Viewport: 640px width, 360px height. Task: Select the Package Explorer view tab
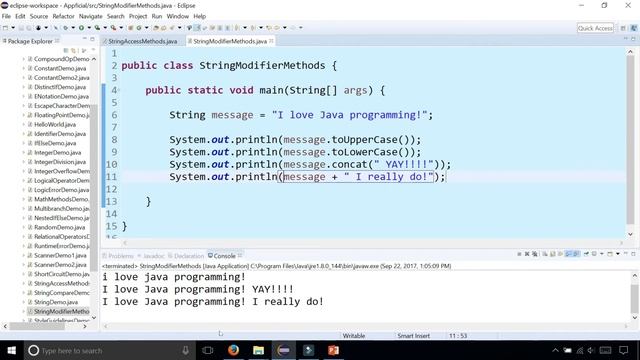coord(30,41)
